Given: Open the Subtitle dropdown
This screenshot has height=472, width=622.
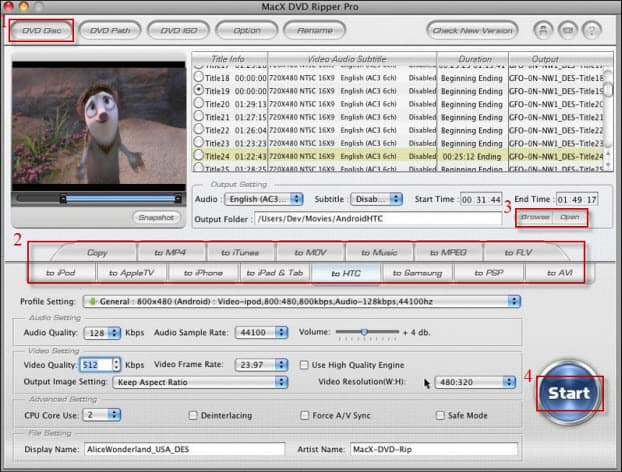Looking at the screenshot, I should click(x=376, y=199).
